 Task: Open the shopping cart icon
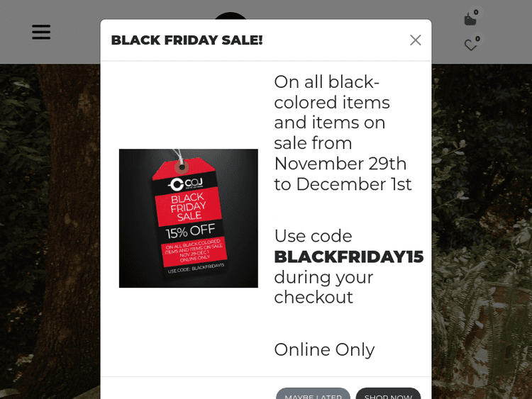coord(470,19)
